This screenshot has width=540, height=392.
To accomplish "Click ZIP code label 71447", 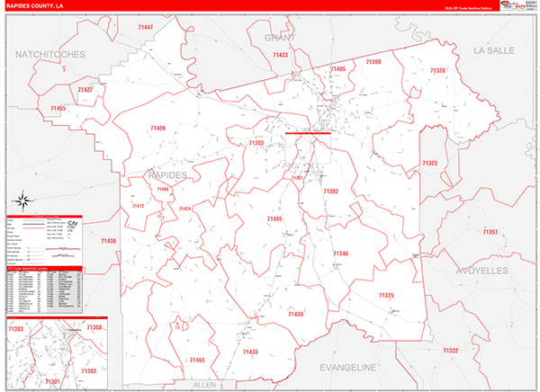I will 145,27.
